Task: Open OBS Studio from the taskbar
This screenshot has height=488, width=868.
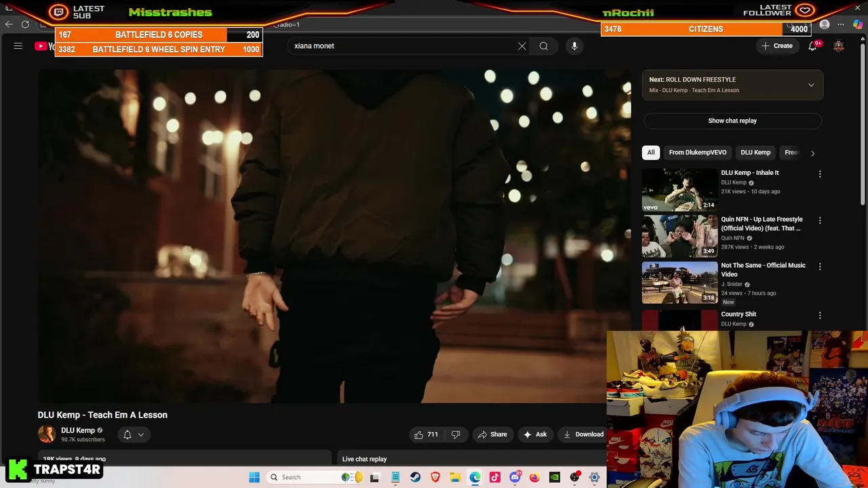Action: coord(574,477)
